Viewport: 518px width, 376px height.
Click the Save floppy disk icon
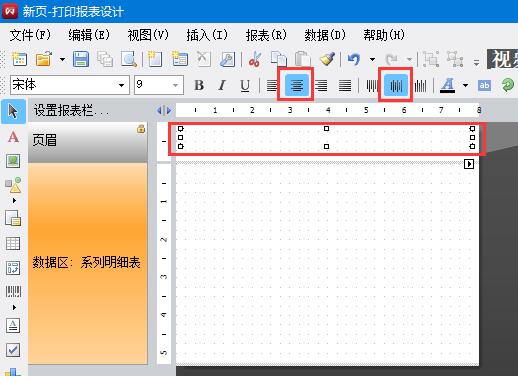81,59
